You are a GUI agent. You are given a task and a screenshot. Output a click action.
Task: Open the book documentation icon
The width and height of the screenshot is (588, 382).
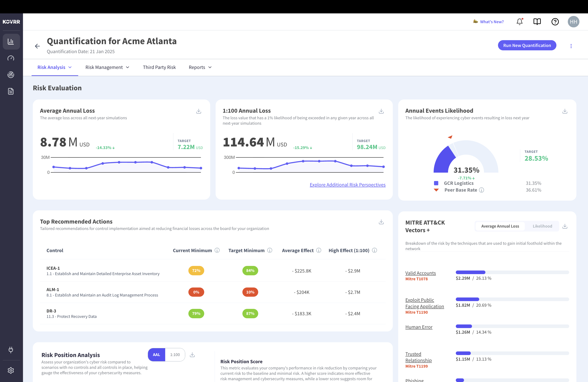coord(537,22)
